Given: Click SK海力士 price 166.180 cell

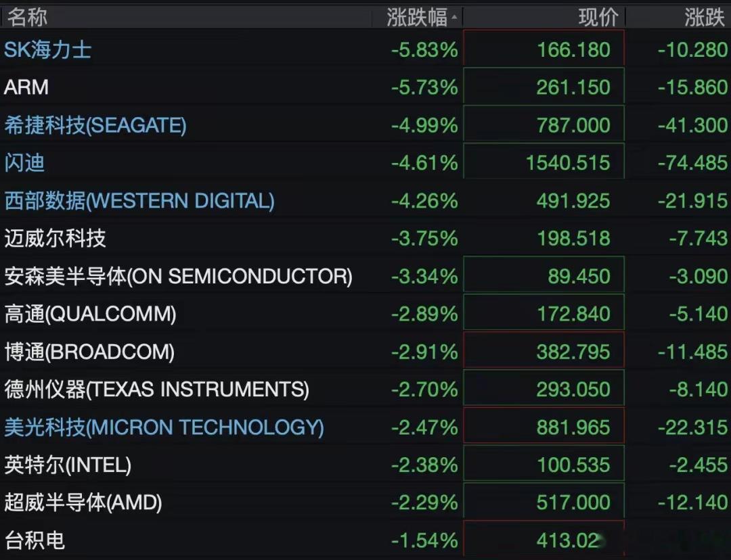Looking at the screenshot, I should click(544, 48).
